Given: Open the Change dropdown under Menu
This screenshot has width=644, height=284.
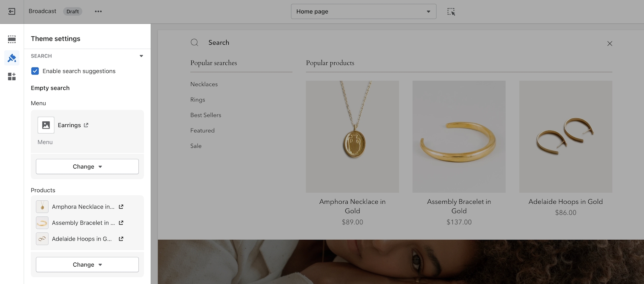Looking at the screenshot, I should (x=87, y=167).
